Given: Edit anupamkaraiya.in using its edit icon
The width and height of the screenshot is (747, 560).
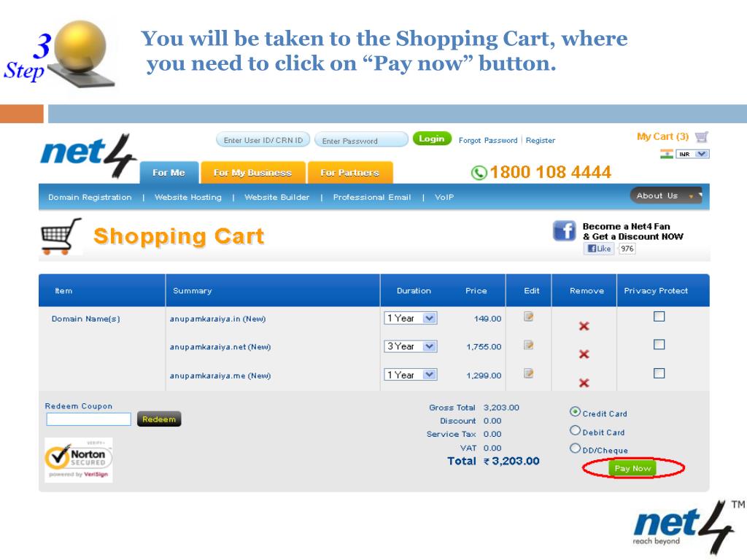Looking at the screenshot, I should 528,316.
